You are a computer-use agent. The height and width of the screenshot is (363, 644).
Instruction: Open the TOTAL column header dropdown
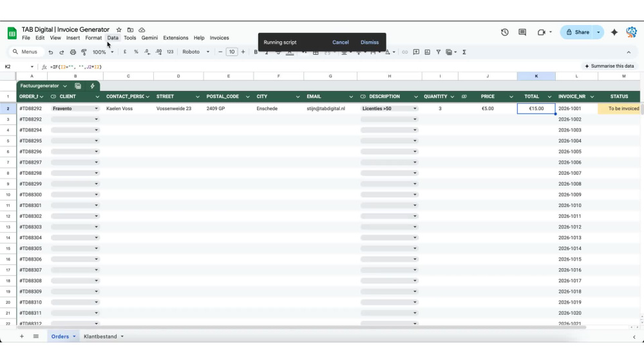(549, 97)
